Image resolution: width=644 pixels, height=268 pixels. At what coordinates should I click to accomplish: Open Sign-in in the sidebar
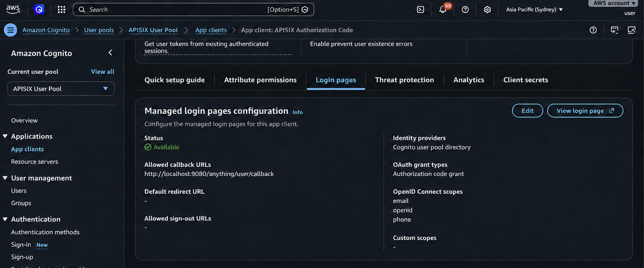[x=21, y=244]
